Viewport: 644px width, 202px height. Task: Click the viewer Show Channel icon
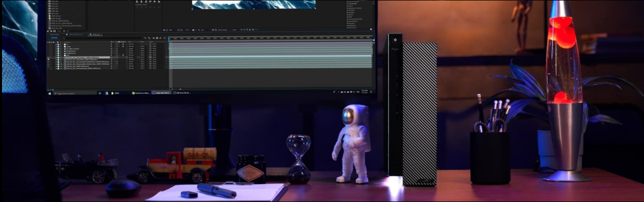199,30
